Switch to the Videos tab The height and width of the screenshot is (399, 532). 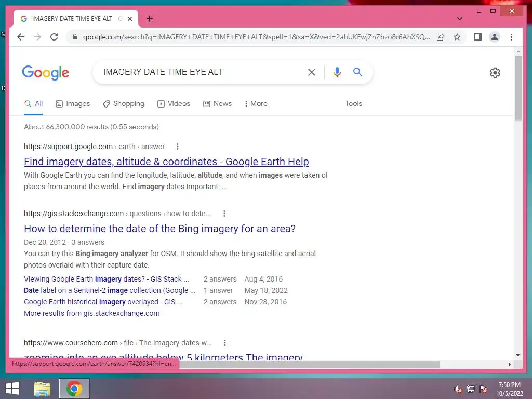(174, 104)
